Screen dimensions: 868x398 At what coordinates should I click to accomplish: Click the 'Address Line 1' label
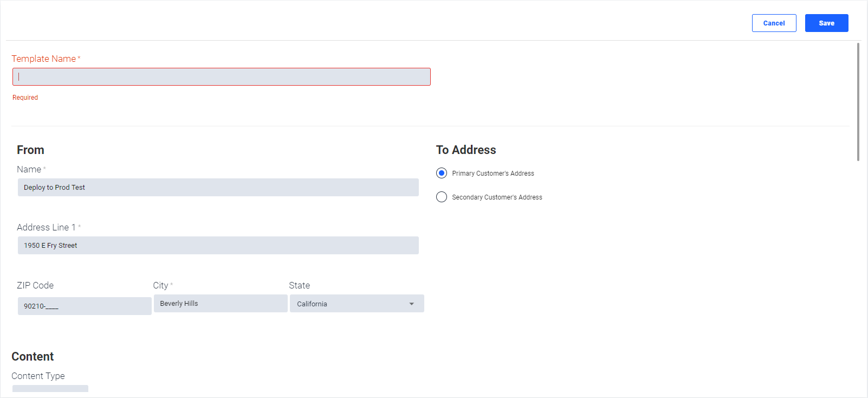coord(46,227)
